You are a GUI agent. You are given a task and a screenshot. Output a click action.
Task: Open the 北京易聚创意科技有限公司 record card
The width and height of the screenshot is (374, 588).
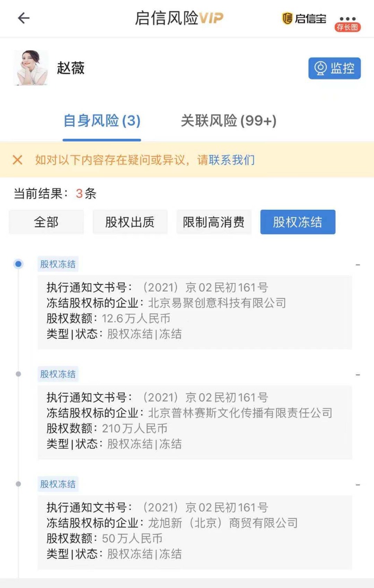click(195, 312)
